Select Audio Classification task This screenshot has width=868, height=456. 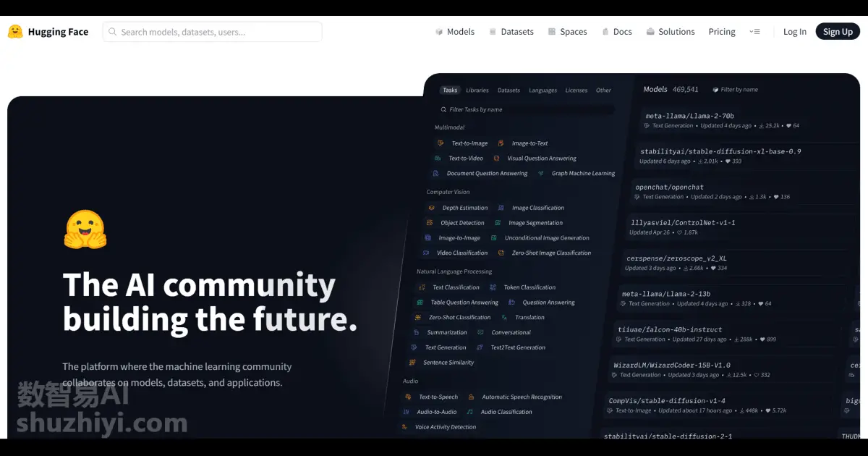(506, 412)
